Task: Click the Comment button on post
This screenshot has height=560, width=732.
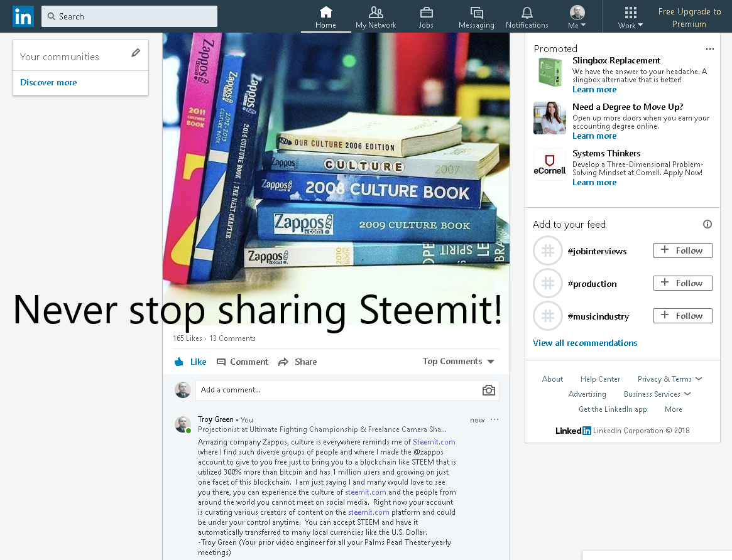Action: coord(243,362)
